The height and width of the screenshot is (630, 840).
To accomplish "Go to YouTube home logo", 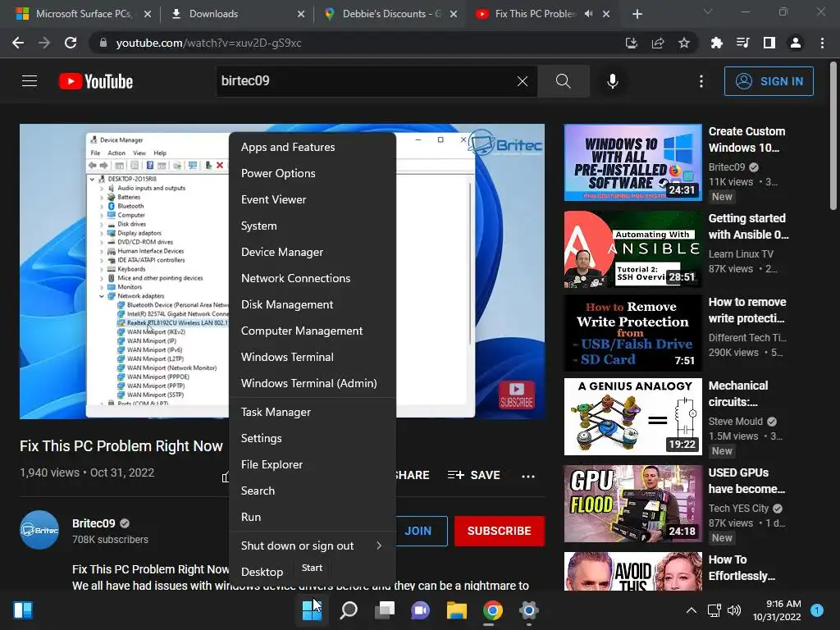I will [x=96, y=81].
